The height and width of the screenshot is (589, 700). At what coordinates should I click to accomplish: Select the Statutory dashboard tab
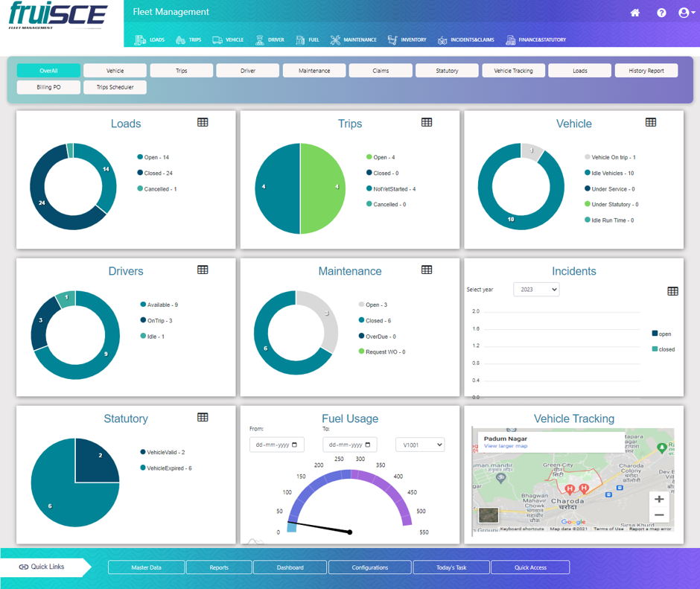[447, 71]
